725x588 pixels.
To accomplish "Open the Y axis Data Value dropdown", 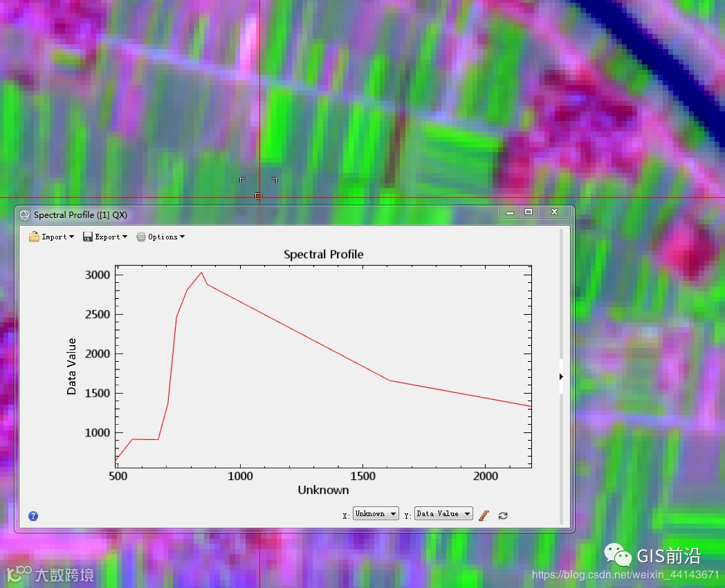I will pyautogui.click(x=443, y=513).
